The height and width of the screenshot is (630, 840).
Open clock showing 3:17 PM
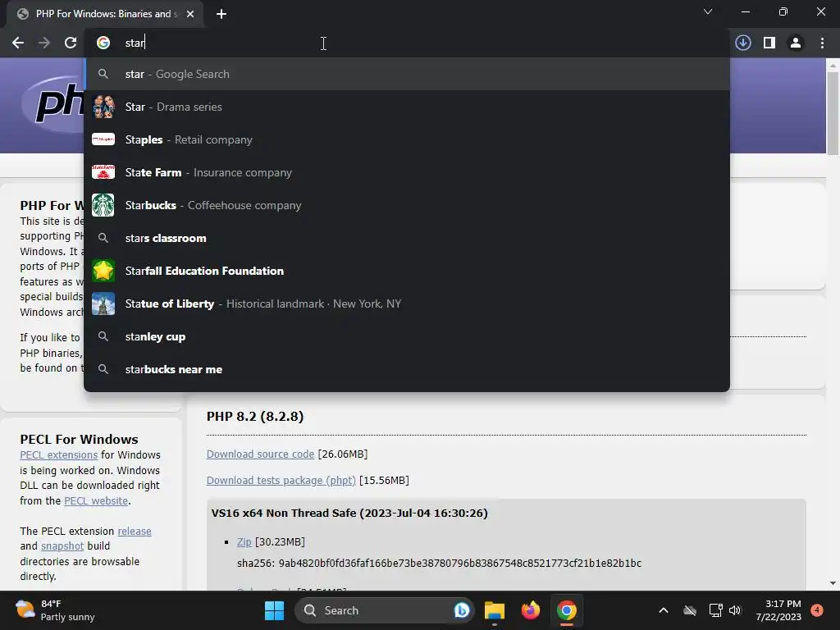coord(778,610)
